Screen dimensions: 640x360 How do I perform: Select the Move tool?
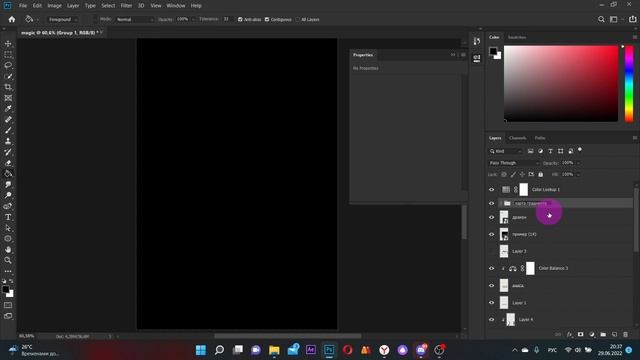click(8, 44)
